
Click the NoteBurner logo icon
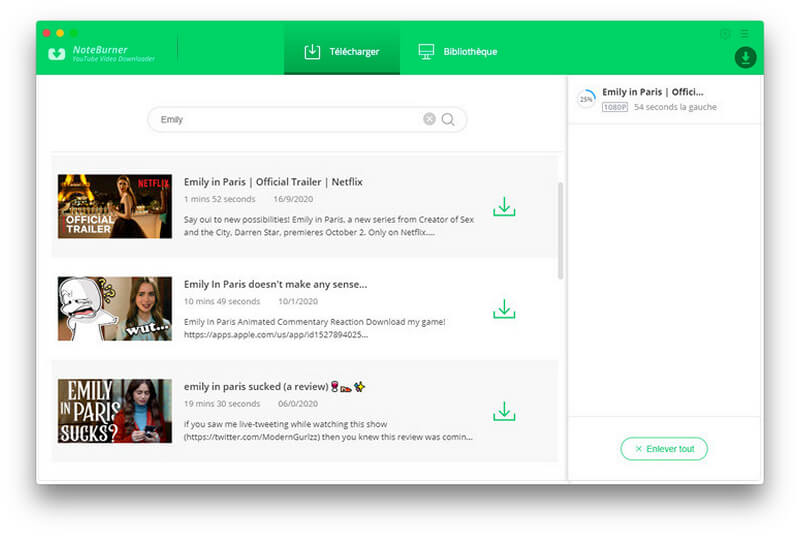(57, 54)
